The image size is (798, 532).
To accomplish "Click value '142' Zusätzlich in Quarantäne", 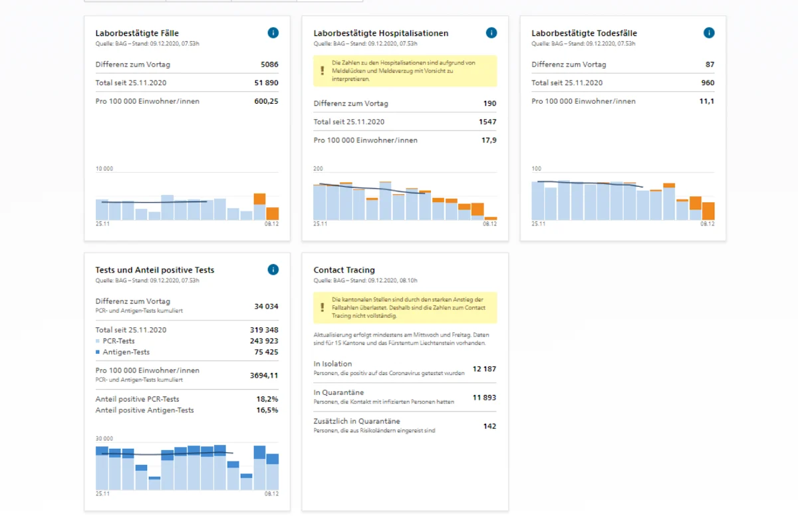I will (489, 426).
